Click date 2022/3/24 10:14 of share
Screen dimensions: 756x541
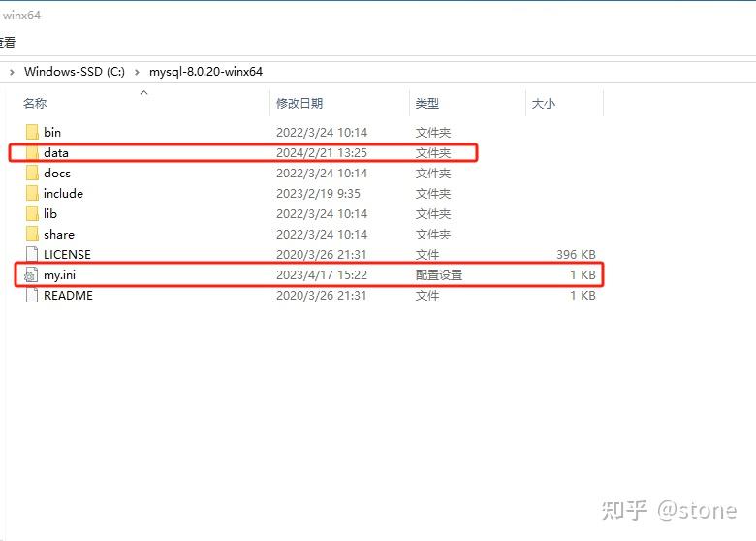(322, 235)
